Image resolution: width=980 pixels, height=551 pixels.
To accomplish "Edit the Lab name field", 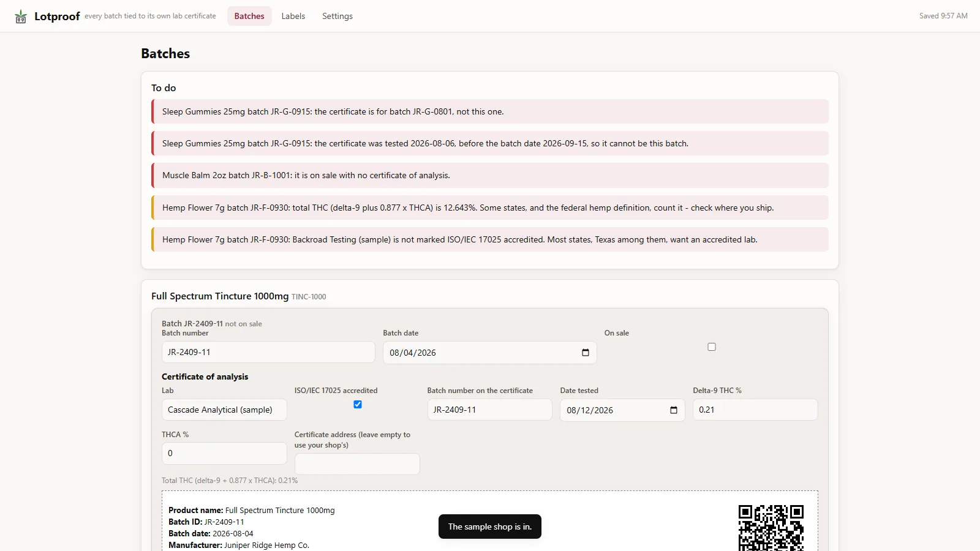I will (x=224, y=410).
